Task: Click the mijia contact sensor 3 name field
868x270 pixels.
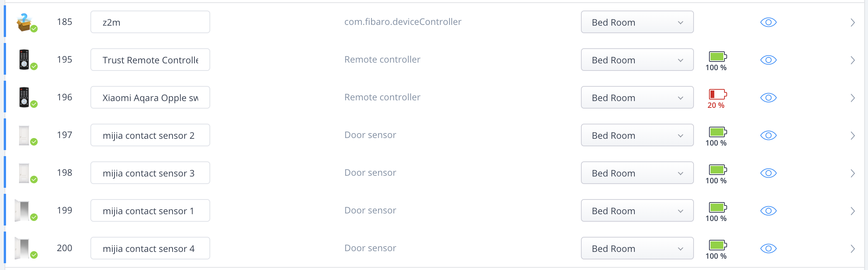Action: click(x=150, y=173)
